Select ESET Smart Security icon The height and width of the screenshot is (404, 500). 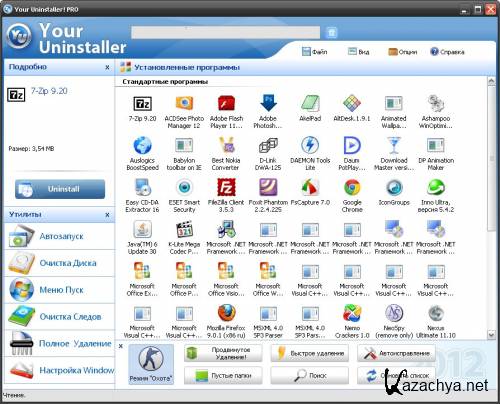click(184, 187)
